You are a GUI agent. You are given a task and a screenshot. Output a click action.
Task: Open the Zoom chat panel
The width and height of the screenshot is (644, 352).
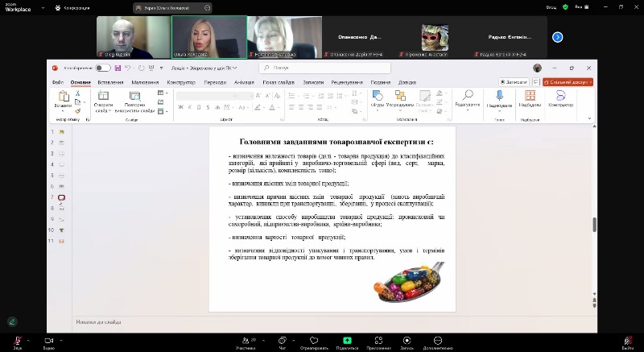point(282,339)
